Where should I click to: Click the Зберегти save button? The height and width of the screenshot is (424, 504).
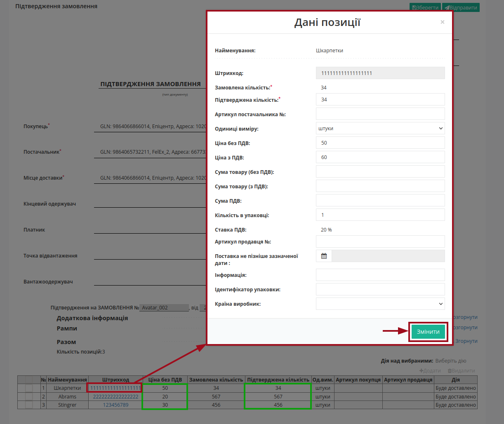click(x=425, y=7)
